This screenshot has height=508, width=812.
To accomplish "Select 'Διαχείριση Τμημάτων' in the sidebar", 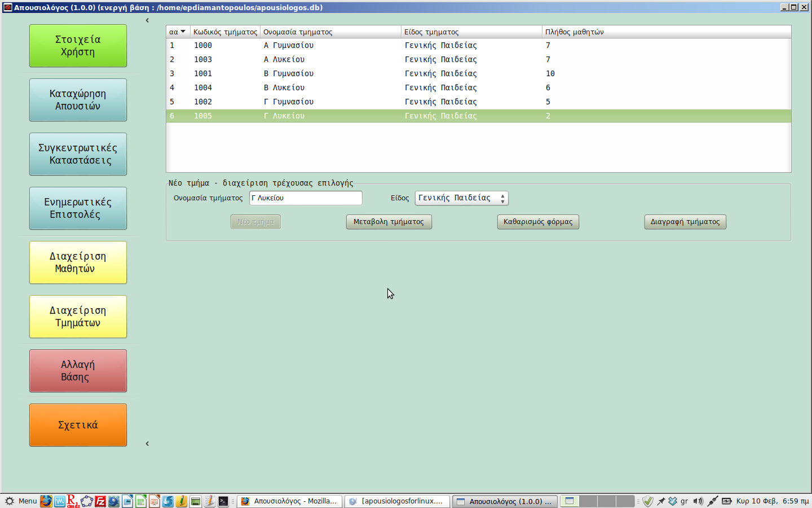I will point(78,317).
